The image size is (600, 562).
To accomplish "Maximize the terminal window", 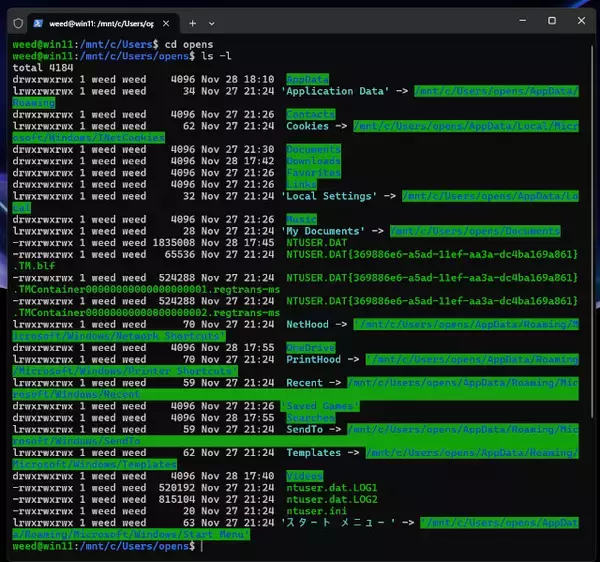I will pyautogui.click(x=552, y=20).
